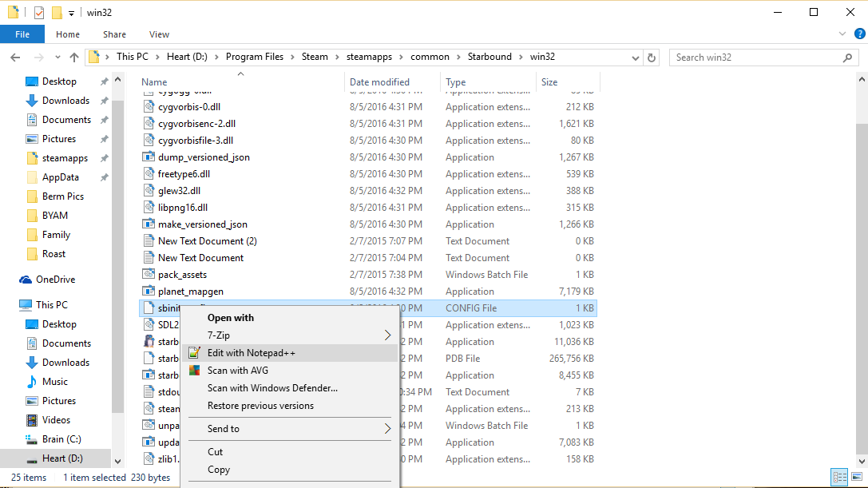Open Berm Pics folder in navigation pane
The image size is (868, 488).
click(x=62, y=196)
